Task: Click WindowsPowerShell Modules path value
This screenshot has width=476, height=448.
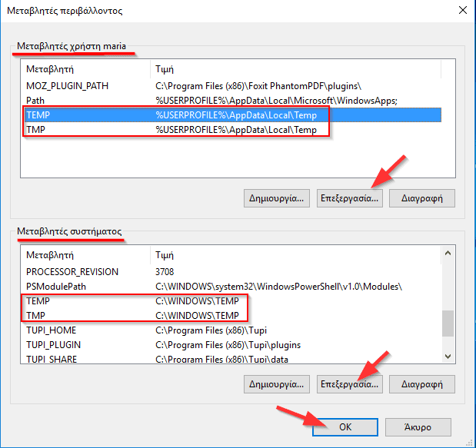Action: [x=278, y=287]
